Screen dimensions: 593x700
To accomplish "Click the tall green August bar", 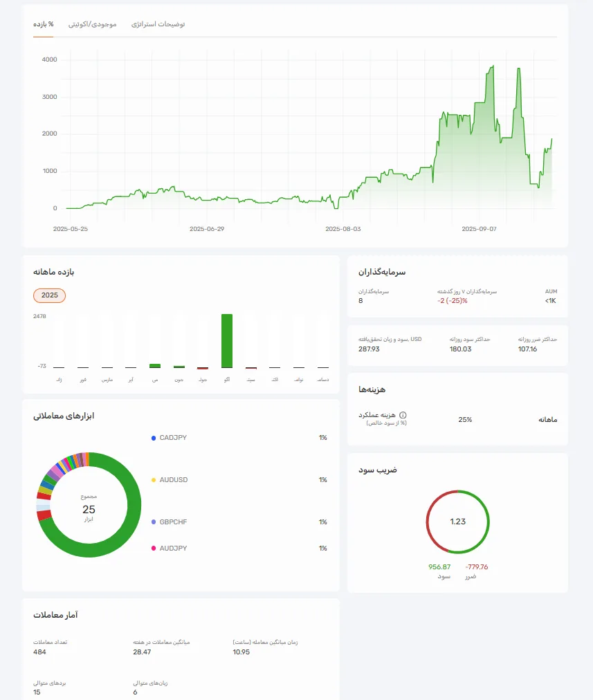I will coord(227,340).
